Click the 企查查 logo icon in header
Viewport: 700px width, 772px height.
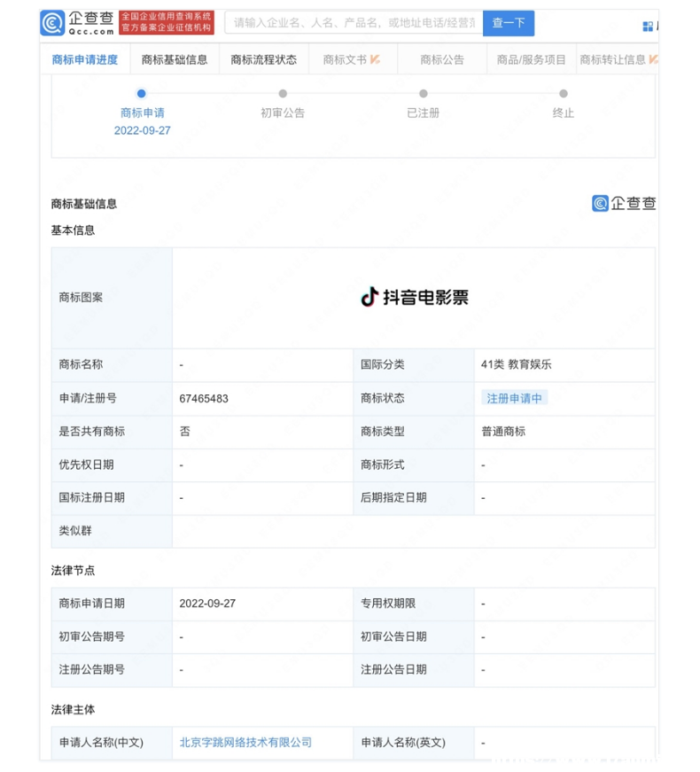coord(52,23)
